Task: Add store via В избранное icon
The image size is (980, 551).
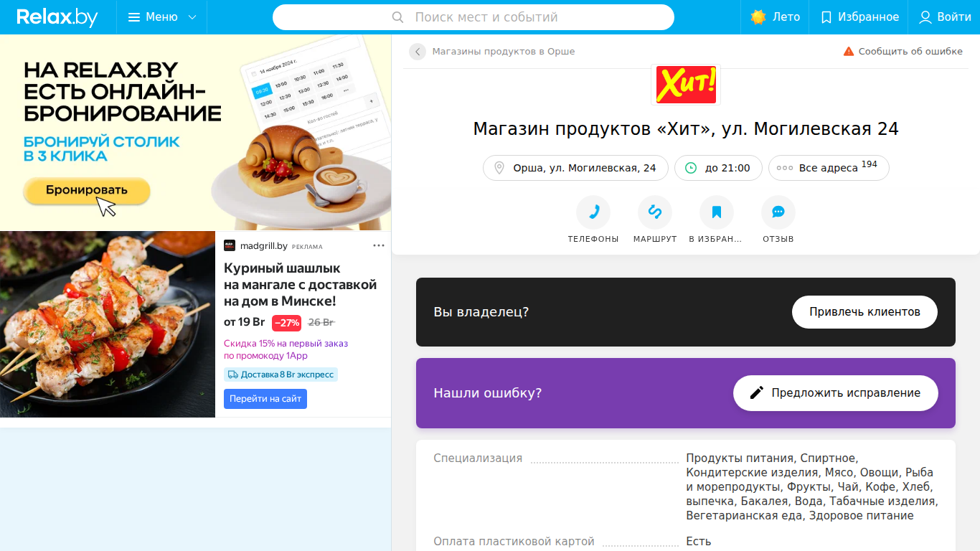Action: pos(717,212)
